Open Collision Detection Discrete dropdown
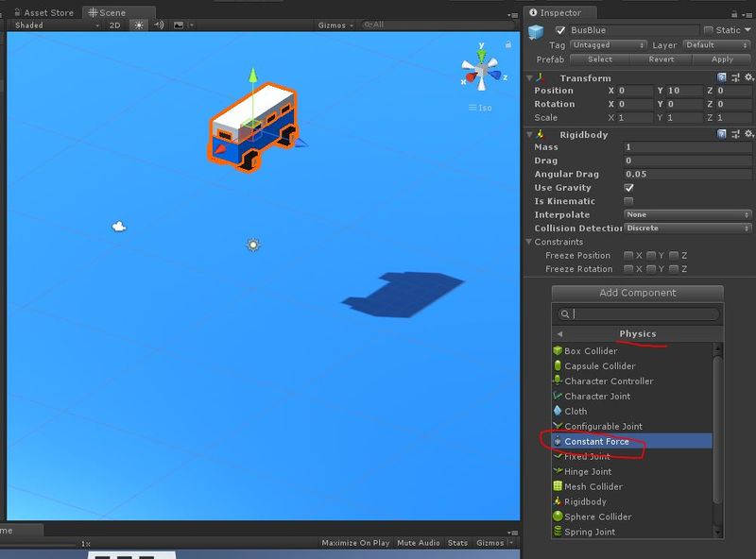The width and height of the screenshot is (756, 559). [688, 228]
